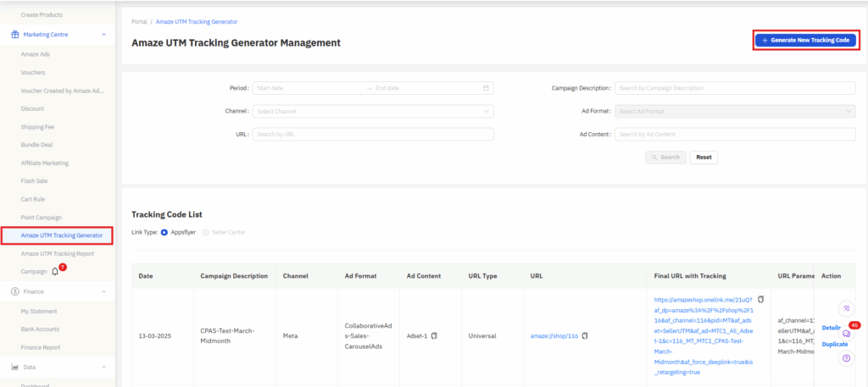The image size is (868, 387).
Task: Click the Search by URL field
Action: click(x=373, y=135)
